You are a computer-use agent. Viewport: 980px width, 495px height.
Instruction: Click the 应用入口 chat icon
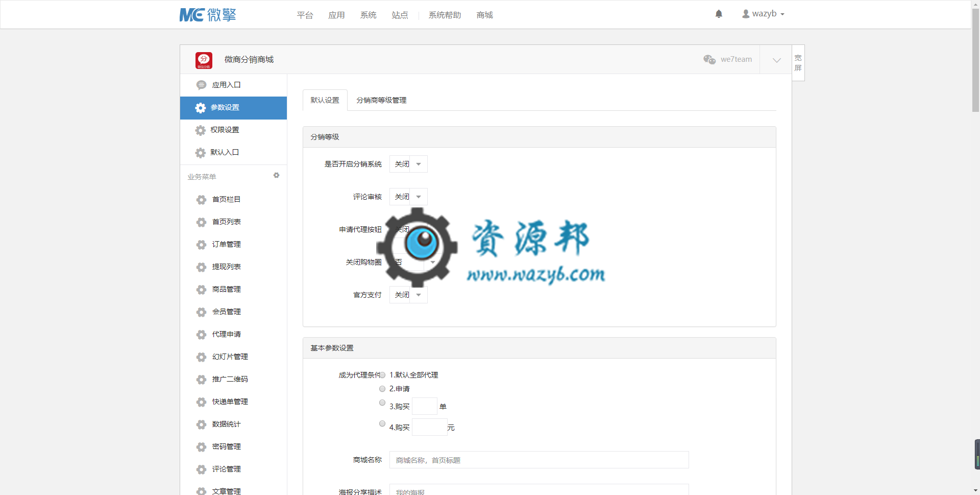click(x=201, y=85)
